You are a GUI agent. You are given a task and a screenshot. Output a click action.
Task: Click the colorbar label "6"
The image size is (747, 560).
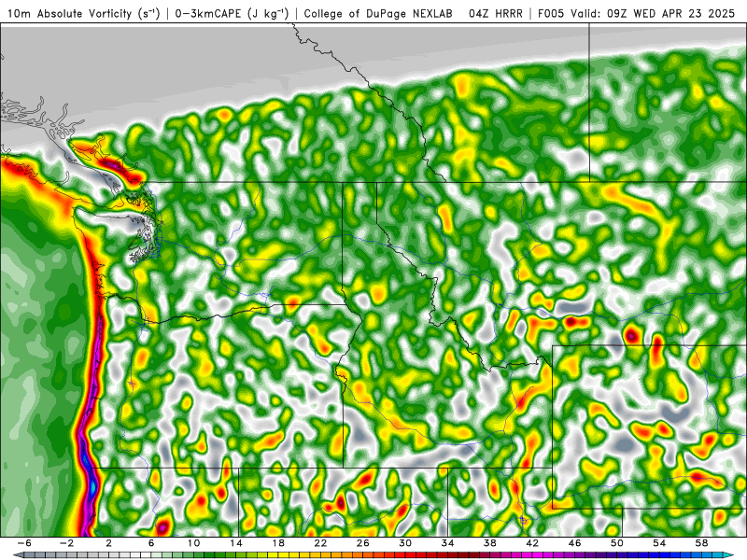(x=151, y=543)
